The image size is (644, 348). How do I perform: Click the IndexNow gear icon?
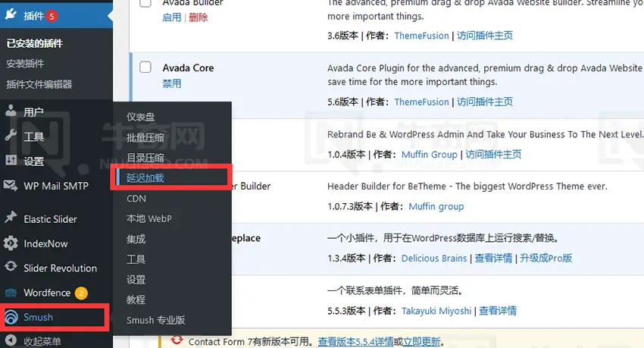tap(11, 243)
